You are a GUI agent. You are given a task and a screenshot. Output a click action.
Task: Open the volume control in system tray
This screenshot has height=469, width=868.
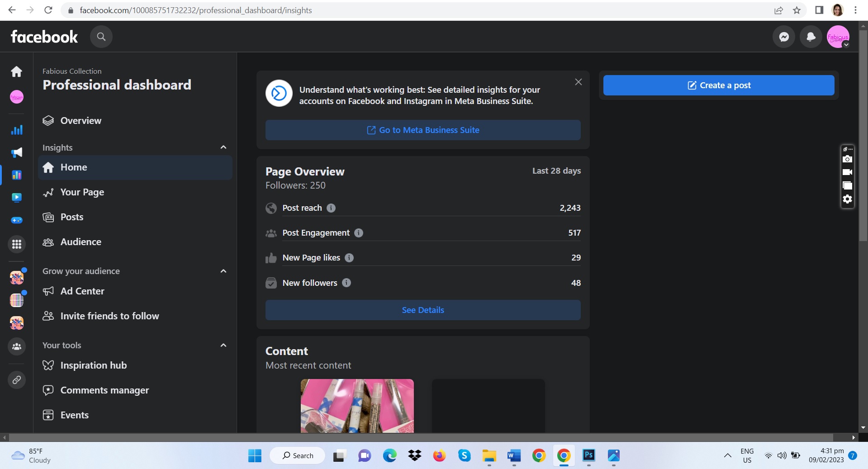(782, 455)
